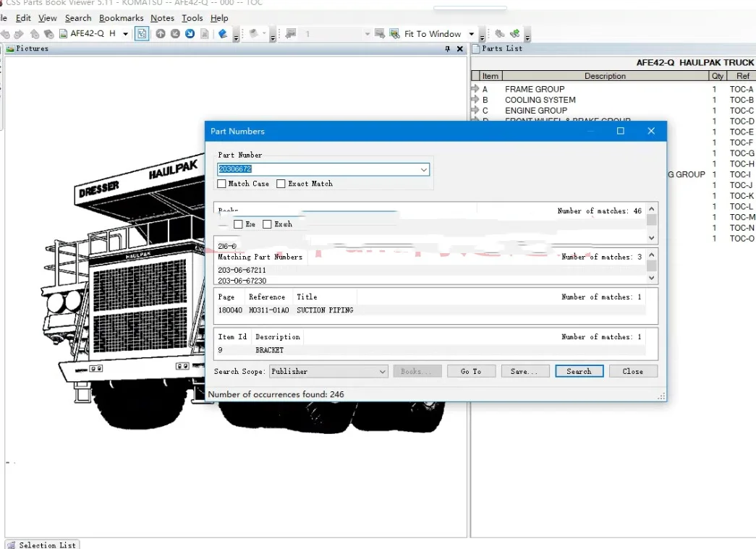Click the Item column header in Parts List
The height and width of the screenshot is (549, 756).
(x=490, y=76)
